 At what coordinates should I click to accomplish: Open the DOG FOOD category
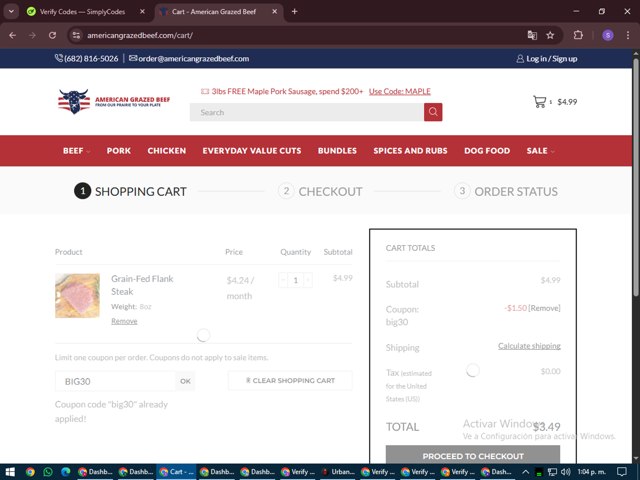point(487,151)
